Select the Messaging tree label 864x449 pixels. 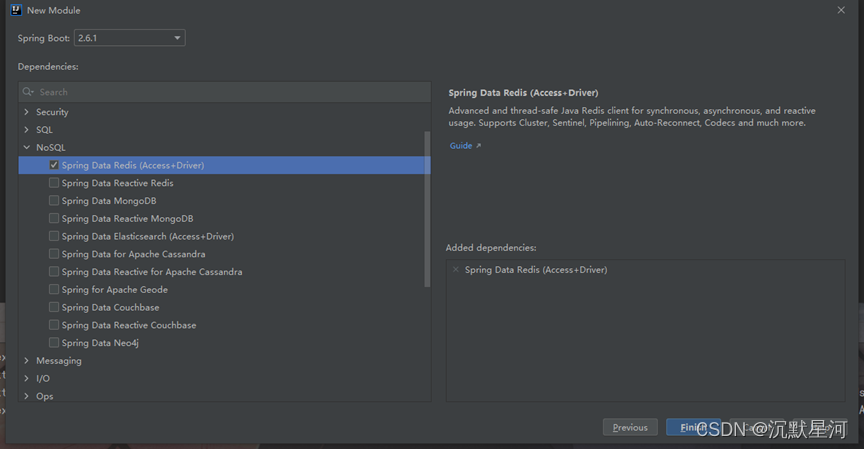(x=59, y=360)
